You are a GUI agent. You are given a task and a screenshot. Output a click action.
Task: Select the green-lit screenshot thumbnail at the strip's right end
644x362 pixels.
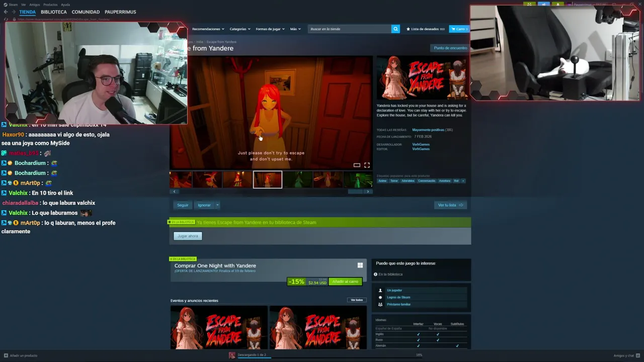[x=358, y=179]
